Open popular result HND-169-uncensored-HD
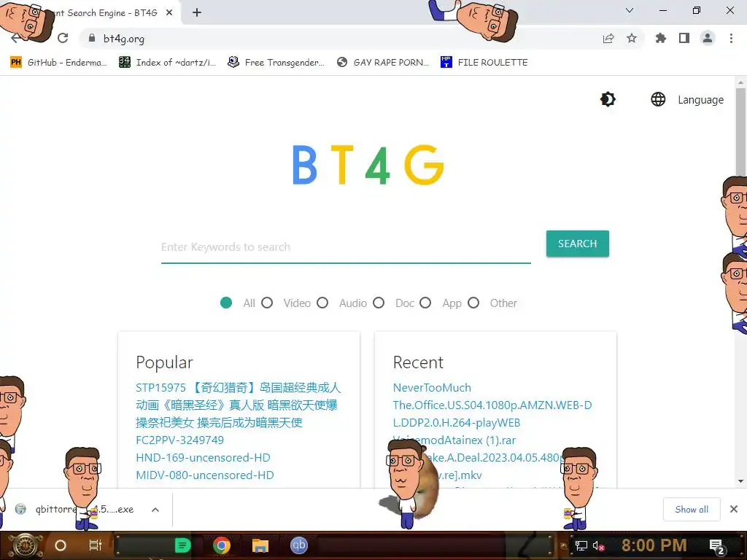The height and width of the screenshot is (560, 747). [x=203, y=458]
